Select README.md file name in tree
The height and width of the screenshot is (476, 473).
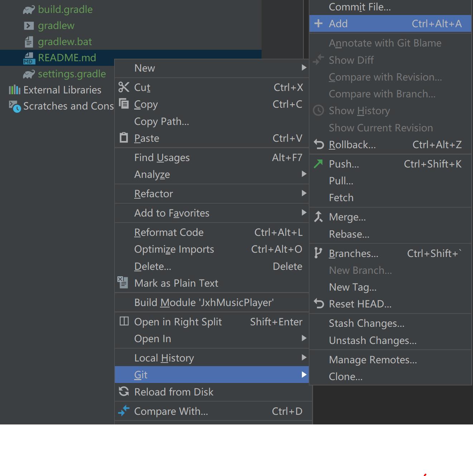click(67, 58)
